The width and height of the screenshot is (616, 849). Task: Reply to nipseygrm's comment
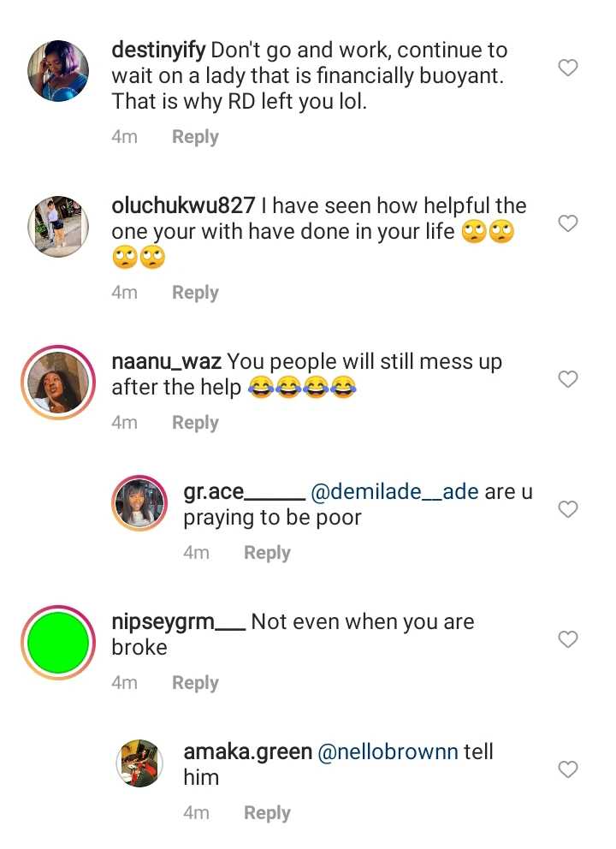pos(195,682)
